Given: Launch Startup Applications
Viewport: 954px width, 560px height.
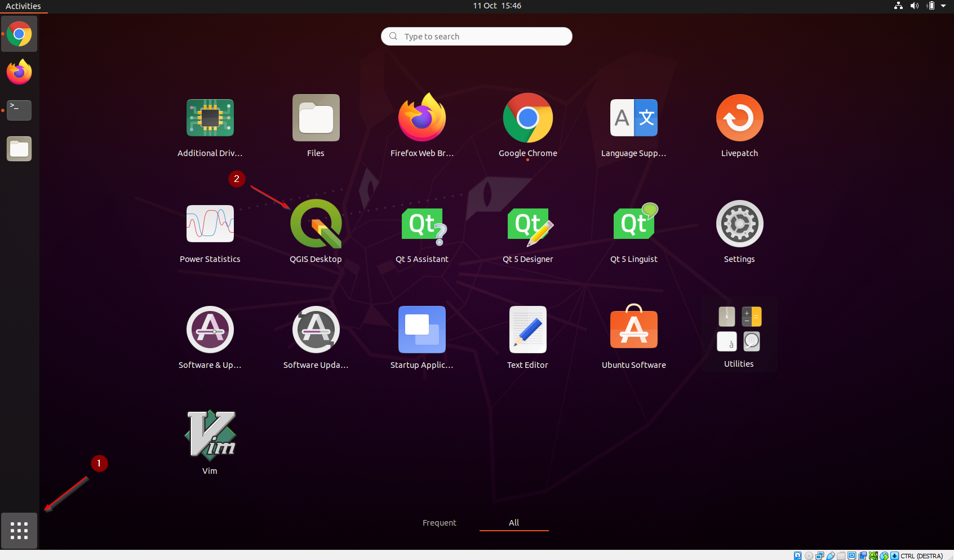Looking at the screenshot, I should (x=421, y=330).
